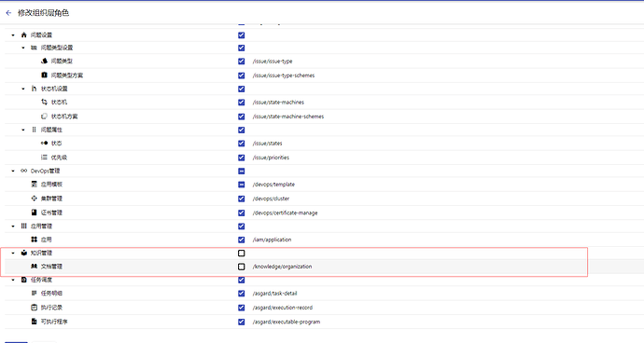Uncheck the /devops/cluster checkbox
The height and width of the screenshot is (343, 644).
[242, 199]
